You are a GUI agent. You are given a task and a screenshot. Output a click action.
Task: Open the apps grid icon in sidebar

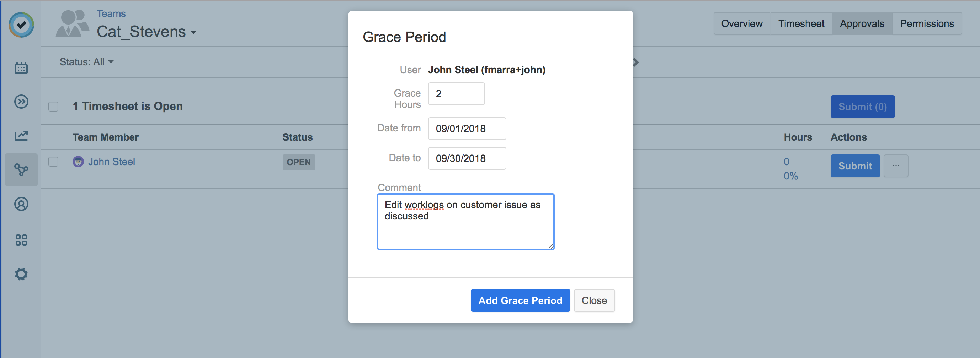21,239
